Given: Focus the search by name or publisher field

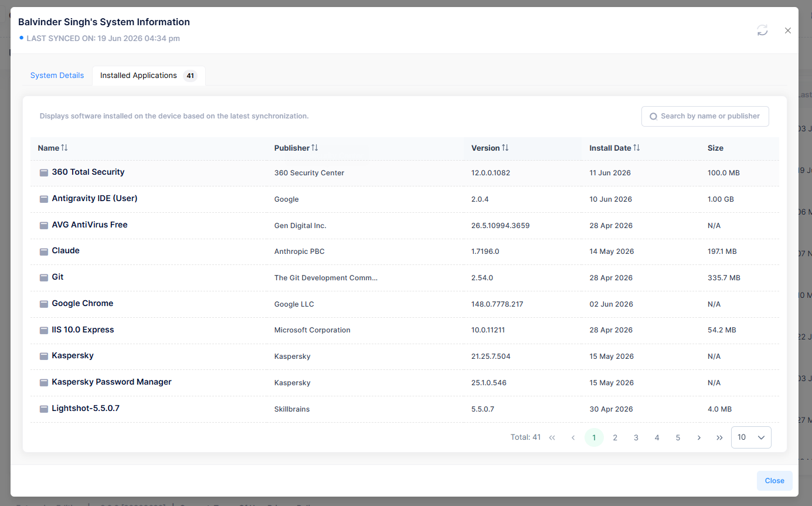Looking at the screenshot, I should (705, 116).
